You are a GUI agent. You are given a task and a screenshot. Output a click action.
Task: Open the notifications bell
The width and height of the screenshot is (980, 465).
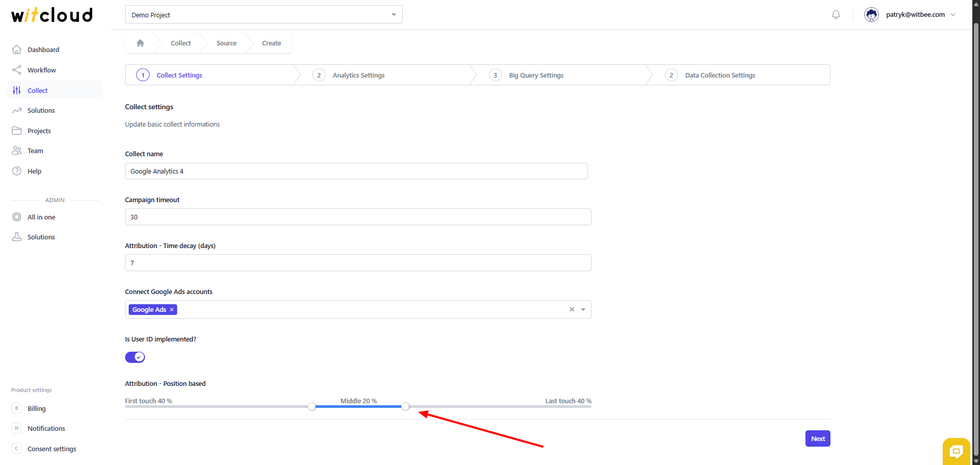836,15
